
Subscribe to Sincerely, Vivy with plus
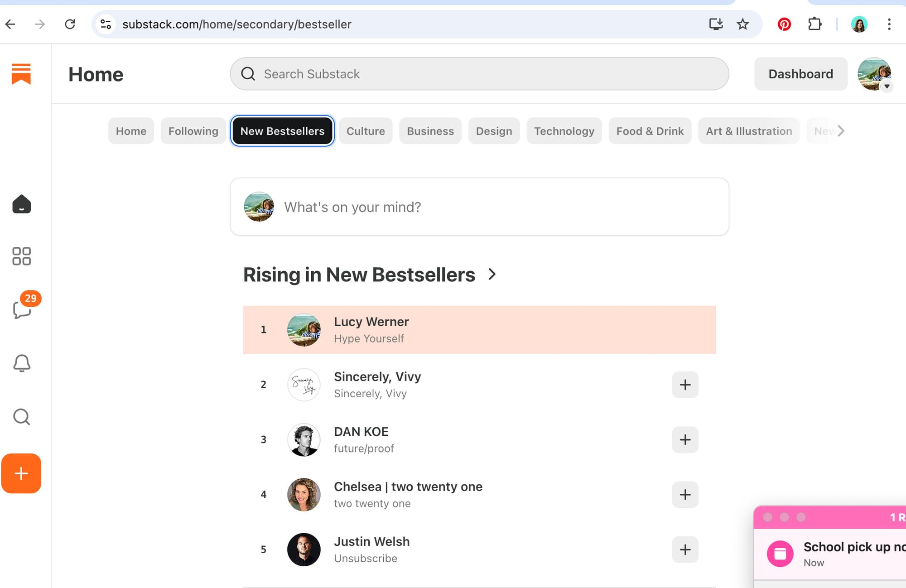pyautogui.click(x=685, y=385)
